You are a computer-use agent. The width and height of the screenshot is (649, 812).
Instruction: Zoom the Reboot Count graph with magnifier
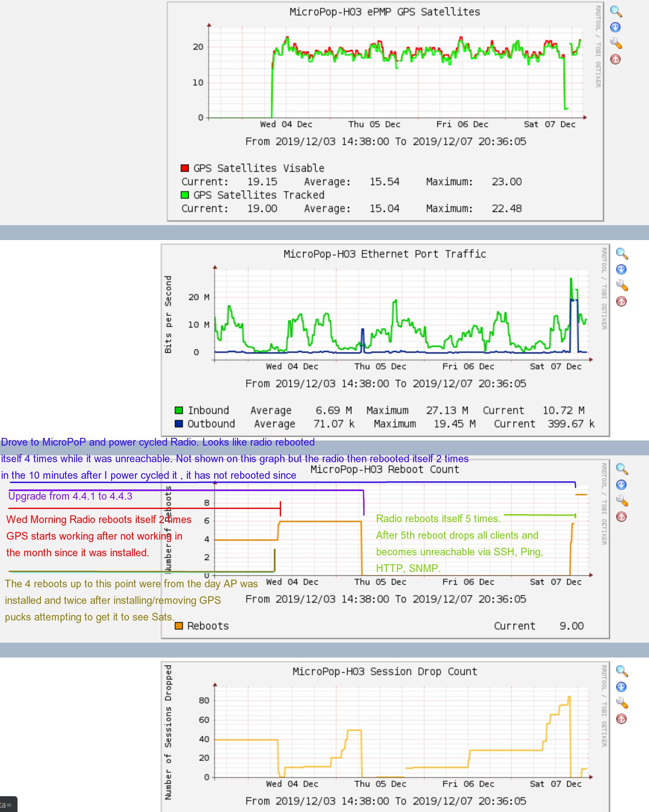[622, 469]
